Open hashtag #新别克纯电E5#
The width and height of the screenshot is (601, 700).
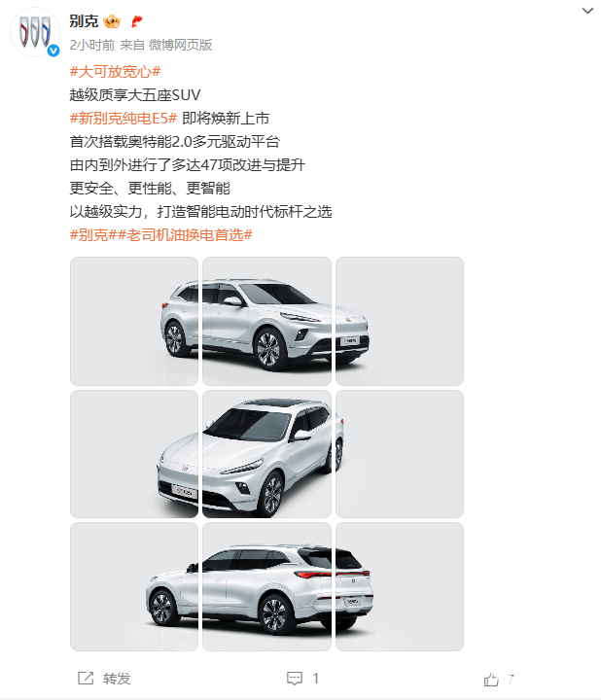point(124,119)
